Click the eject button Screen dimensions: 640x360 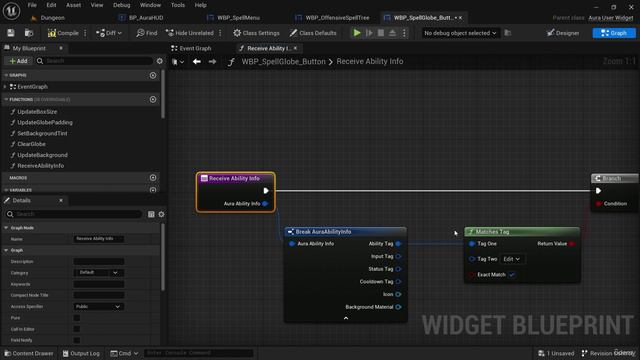[392, 33]
